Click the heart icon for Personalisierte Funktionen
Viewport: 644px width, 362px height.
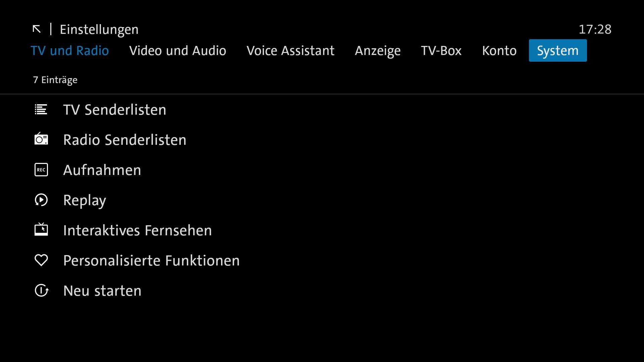(41, 260)
